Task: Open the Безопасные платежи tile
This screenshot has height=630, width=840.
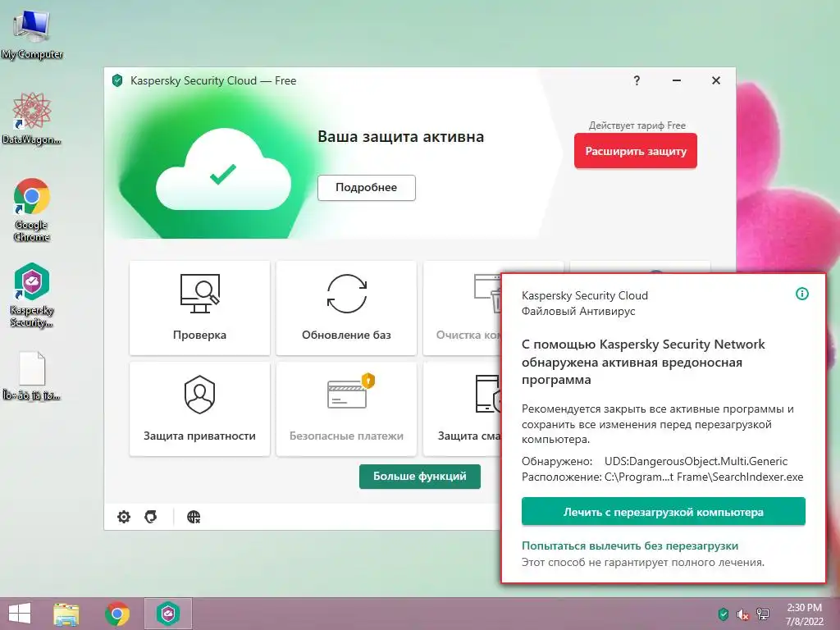Action: coord(346,409)
